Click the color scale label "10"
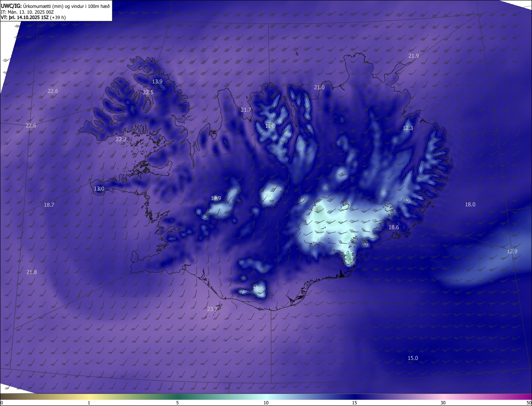Screen dimensions: 532x406 (266, 403)
